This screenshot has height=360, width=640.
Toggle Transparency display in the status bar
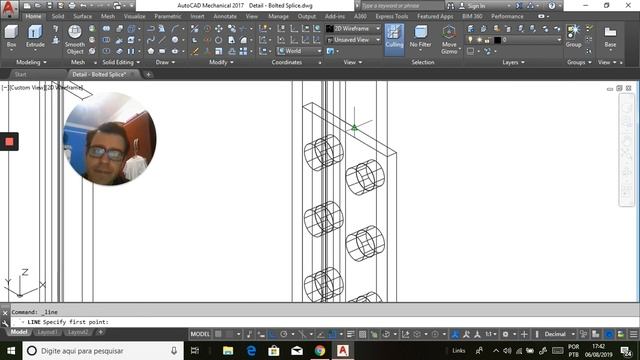362,334
